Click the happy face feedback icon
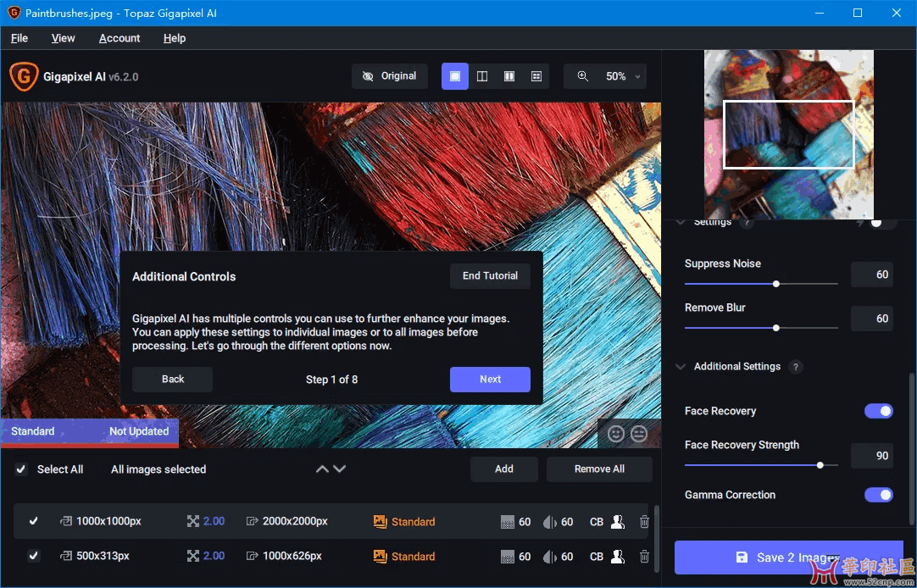917x588 pixels. click(616, 433)
